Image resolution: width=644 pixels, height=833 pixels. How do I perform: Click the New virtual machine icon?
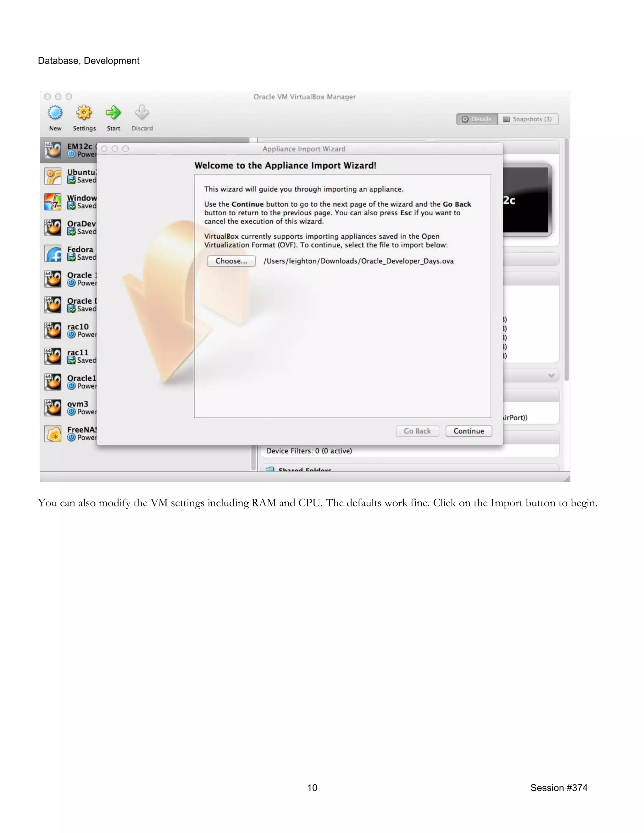pyautogui.click(x=55, y=113)
